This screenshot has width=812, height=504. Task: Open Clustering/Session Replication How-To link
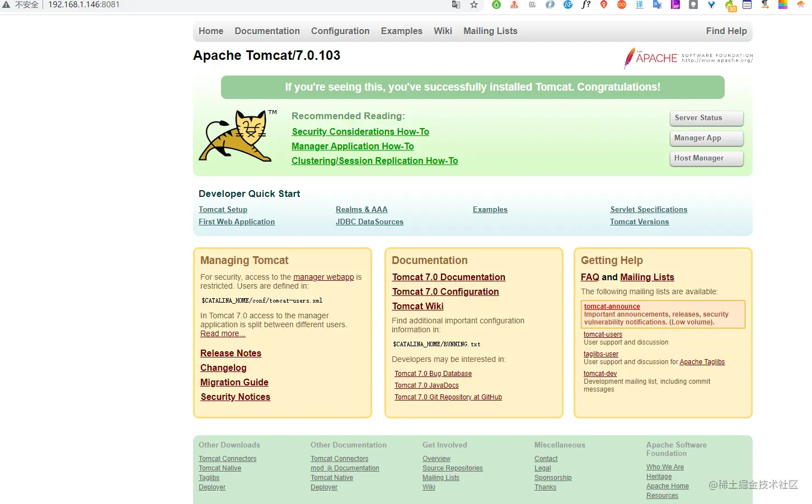(x=374, y=161)
